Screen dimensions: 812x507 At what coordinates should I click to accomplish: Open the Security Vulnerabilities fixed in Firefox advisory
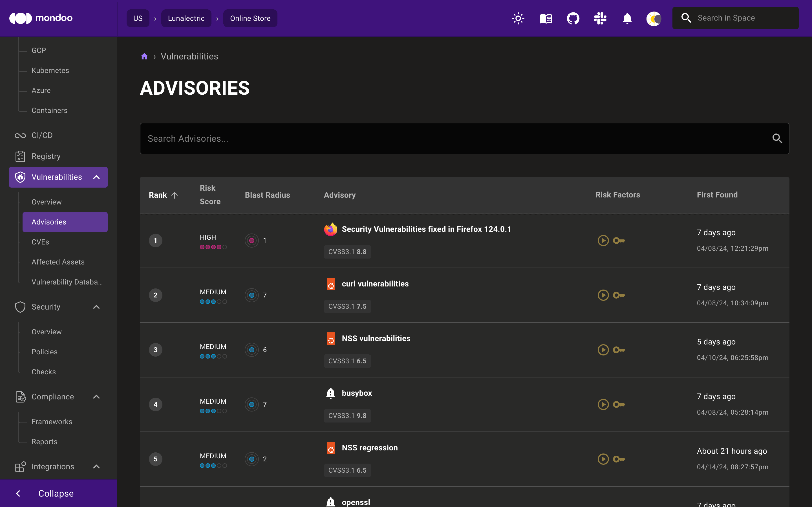[x=427, y=229]
